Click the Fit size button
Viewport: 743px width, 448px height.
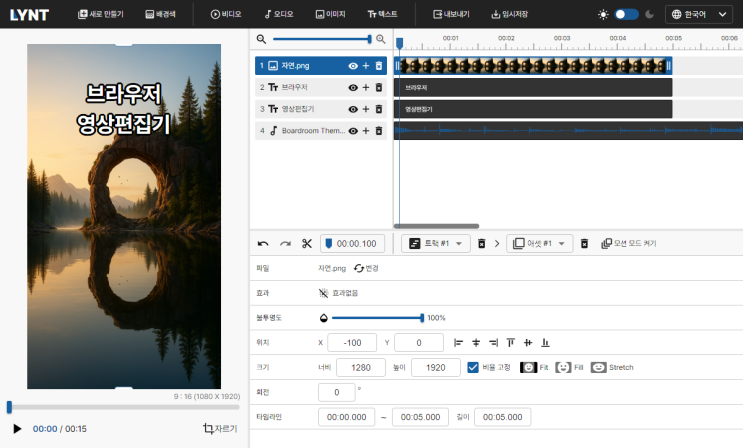click(x=535, y=367)
